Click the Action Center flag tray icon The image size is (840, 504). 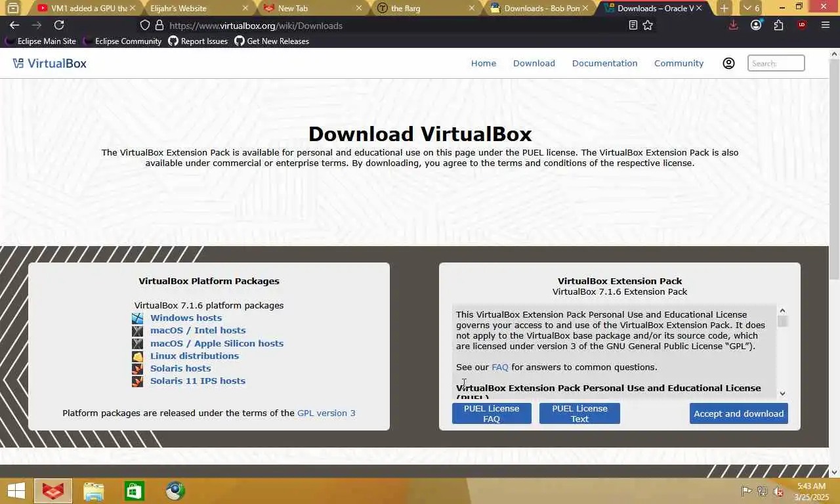click(x=747, y=491)
